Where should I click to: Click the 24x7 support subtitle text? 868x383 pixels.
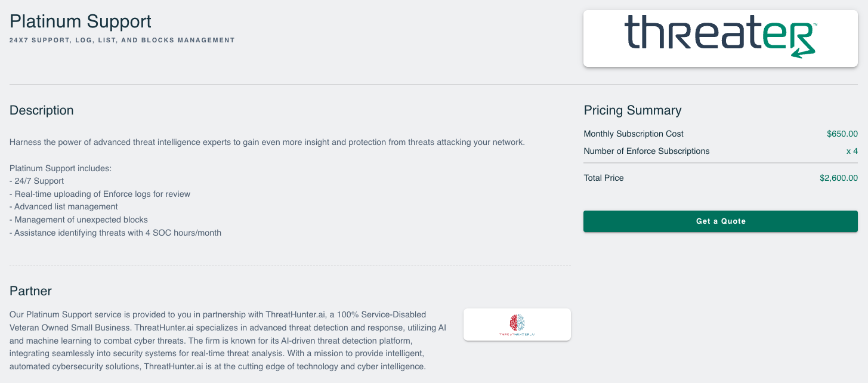click(x=122, y=41)
